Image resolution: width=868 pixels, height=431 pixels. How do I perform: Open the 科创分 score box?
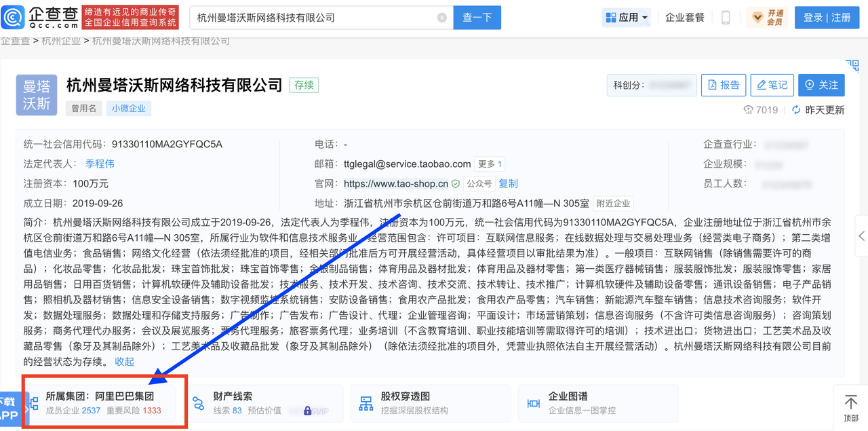(652, 85)
